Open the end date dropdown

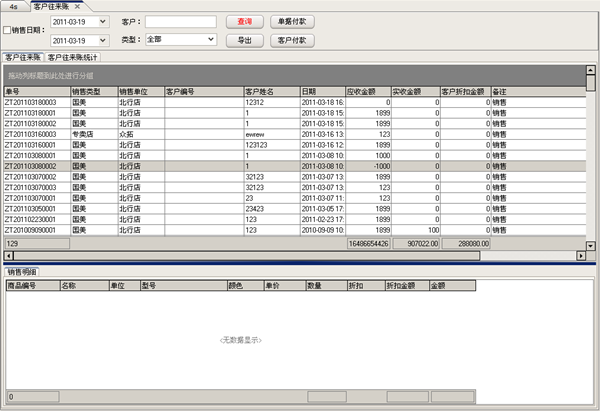pyautogui.click(x=104, y=40)
